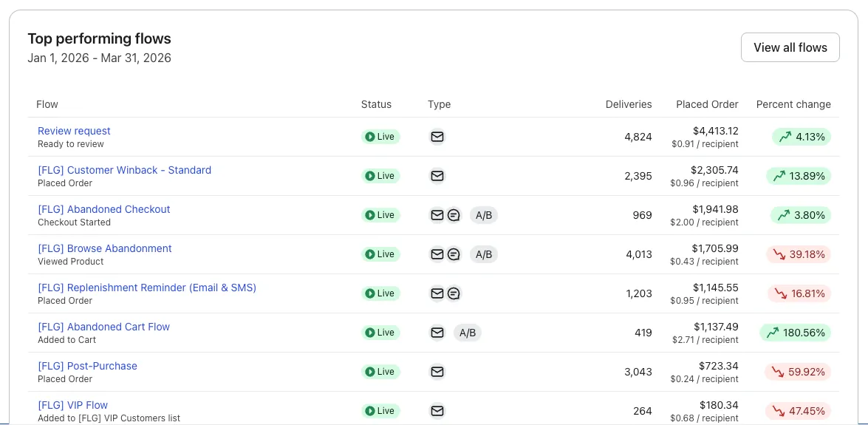Click the Status column header
The height and width of the screenshot is (425, 868).
coord(376,104)
